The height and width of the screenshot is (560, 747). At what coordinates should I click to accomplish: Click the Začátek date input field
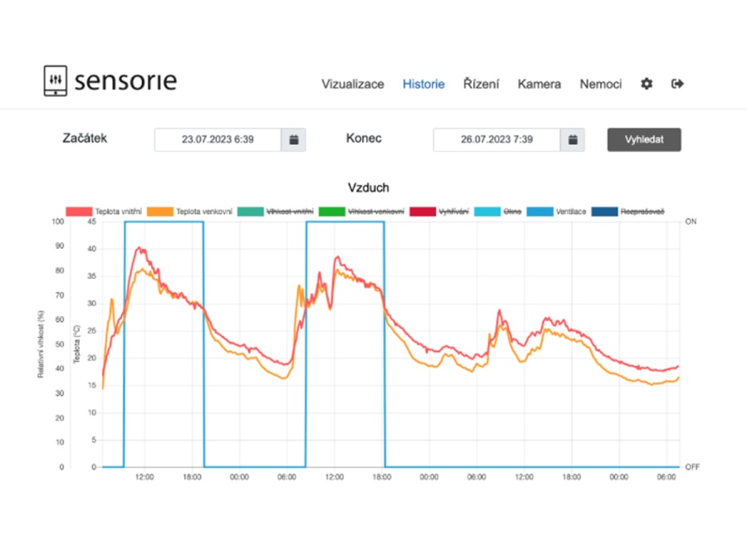[217, 140]
